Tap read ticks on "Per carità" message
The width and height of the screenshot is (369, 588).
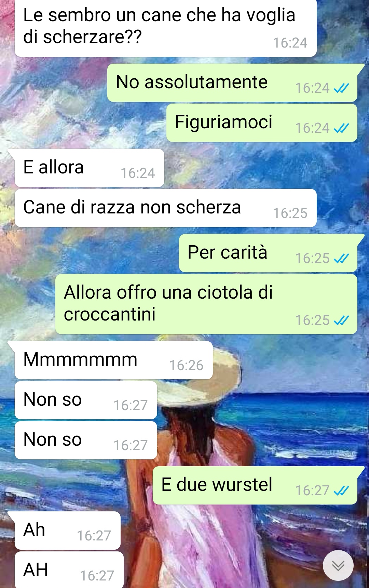tap(341, 259)
